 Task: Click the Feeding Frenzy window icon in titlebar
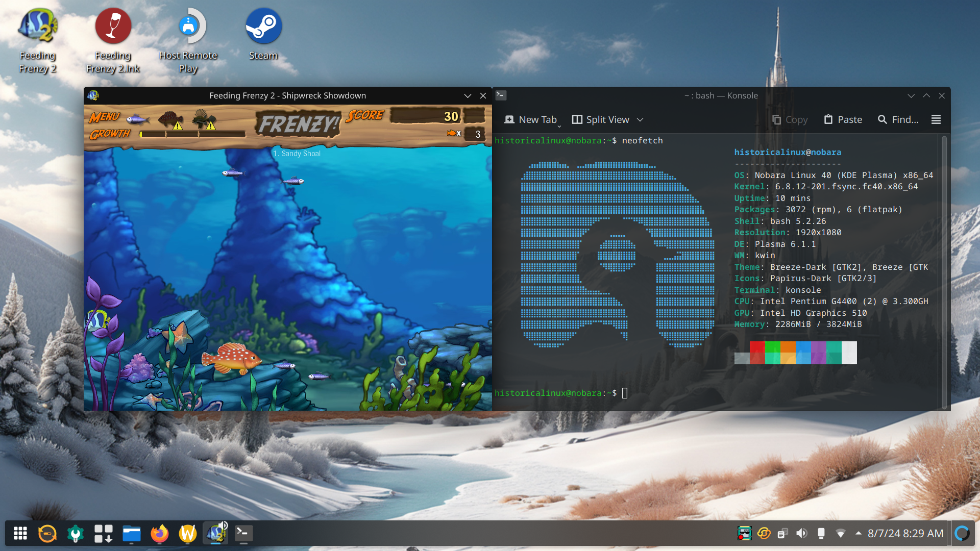point(93,95)
